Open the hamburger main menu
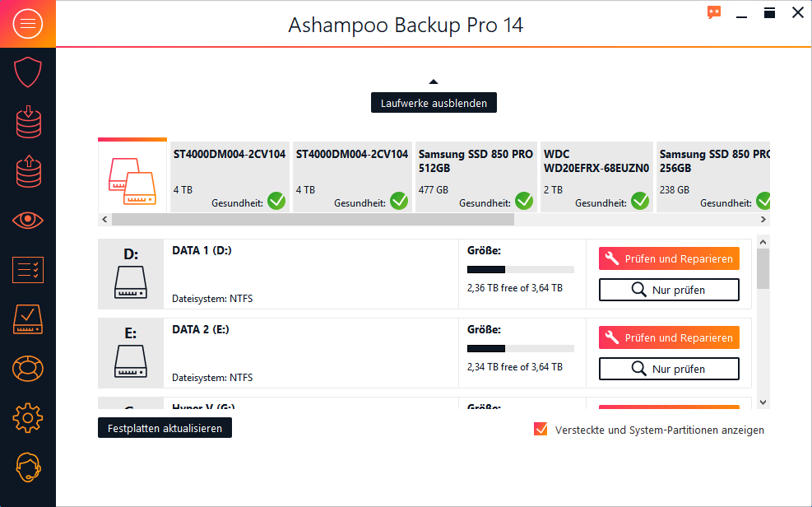812x507 pixels. click(x=28, y=24)
